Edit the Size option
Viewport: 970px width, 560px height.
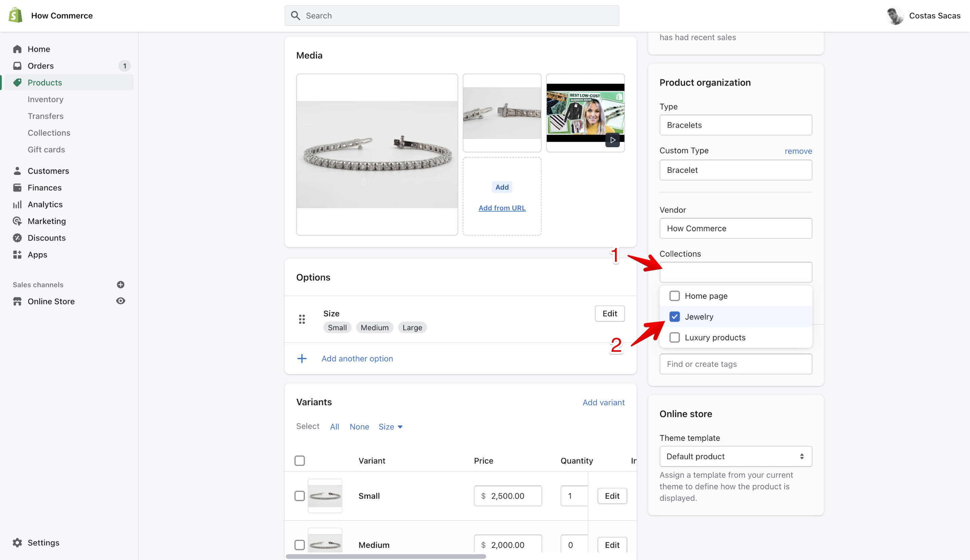click(x=610, y=314)
